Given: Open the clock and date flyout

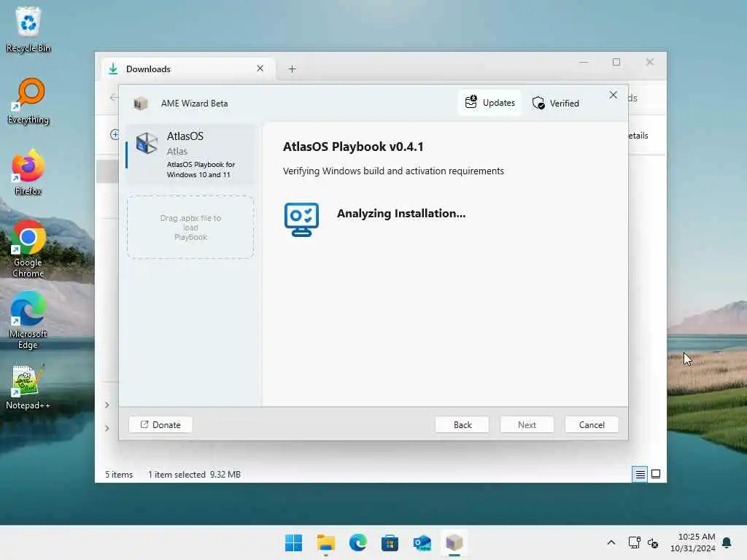Looking at the screenshot, I should (x=693, y=542).
